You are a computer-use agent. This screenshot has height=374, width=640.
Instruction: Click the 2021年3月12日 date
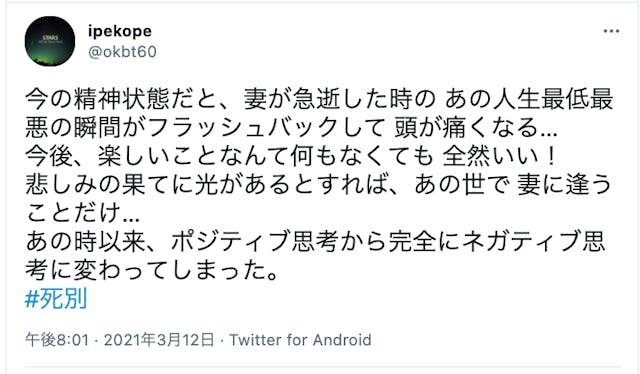click(x=159, y=340)
